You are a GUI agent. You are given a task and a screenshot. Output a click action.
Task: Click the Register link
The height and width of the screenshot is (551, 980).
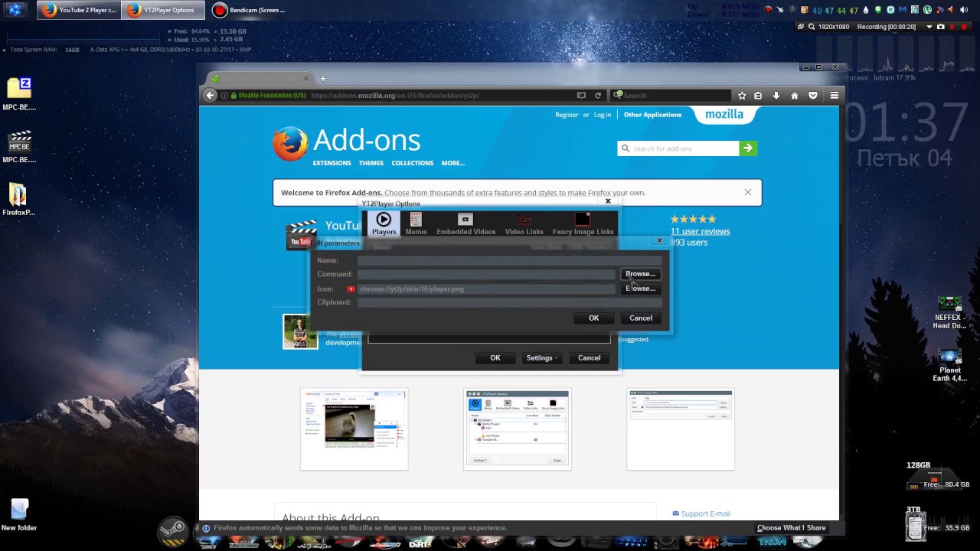(567, 115)
